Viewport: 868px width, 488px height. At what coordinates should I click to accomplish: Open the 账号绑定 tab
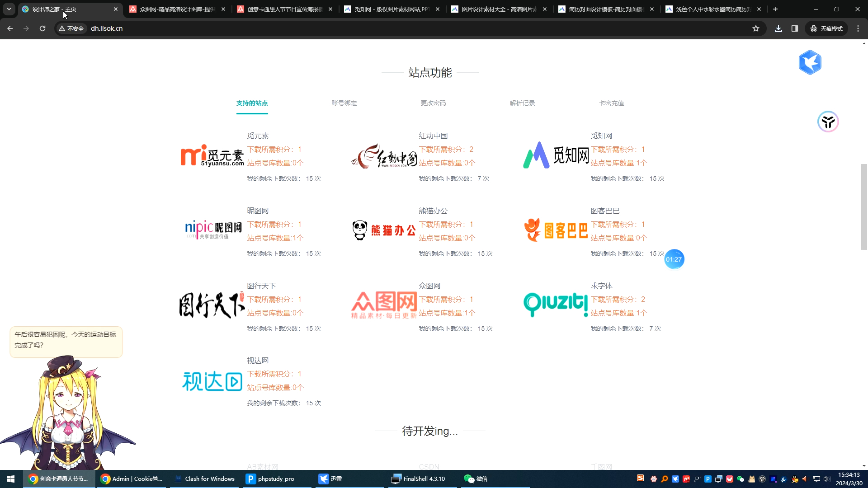[344, 103]
